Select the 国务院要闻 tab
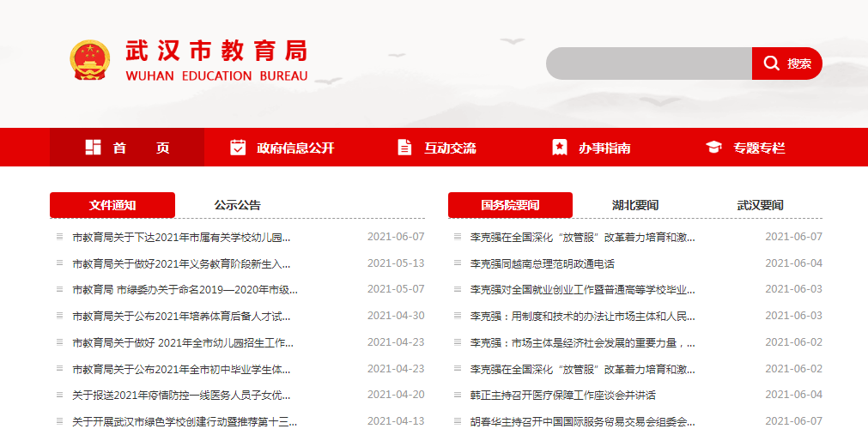Image resolution: width=868 pixels, height=441 pixels. pos(510,205)
